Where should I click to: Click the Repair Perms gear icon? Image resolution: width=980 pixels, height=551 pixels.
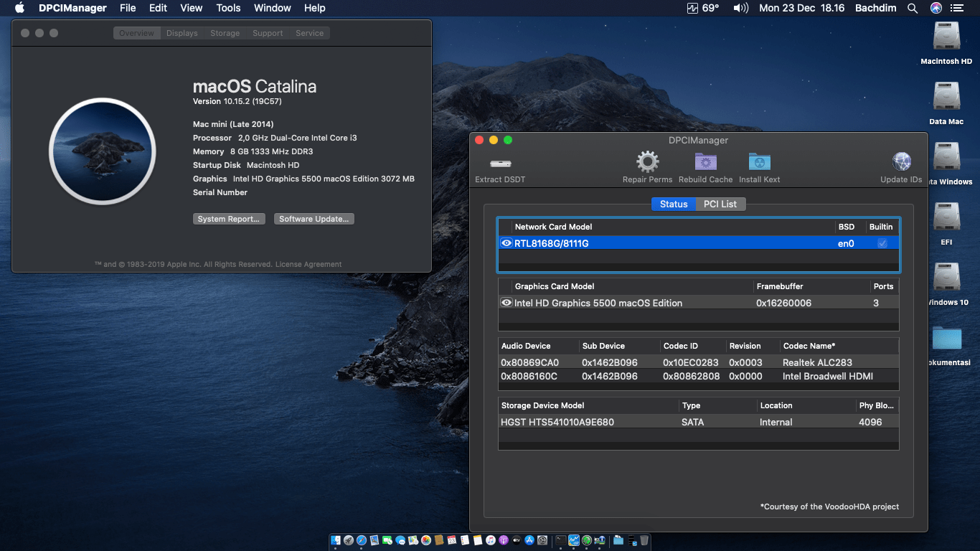(x=647, y=162)
